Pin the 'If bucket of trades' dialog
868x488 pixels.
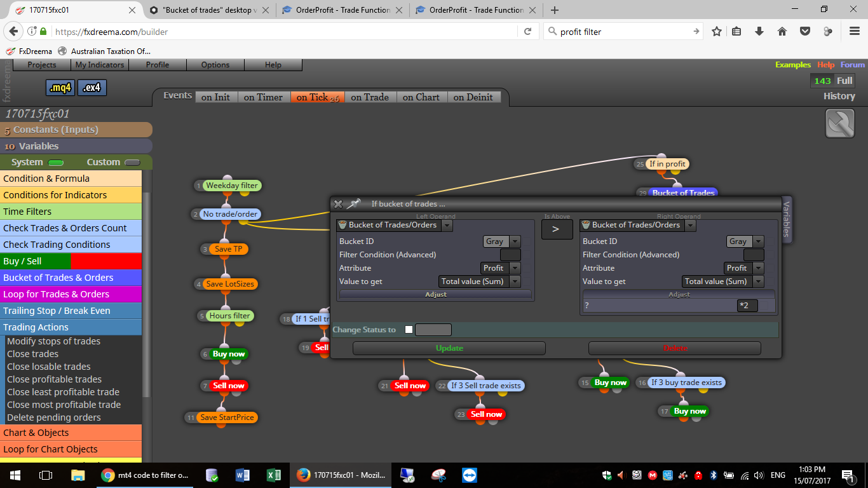(x=353, y=204)
